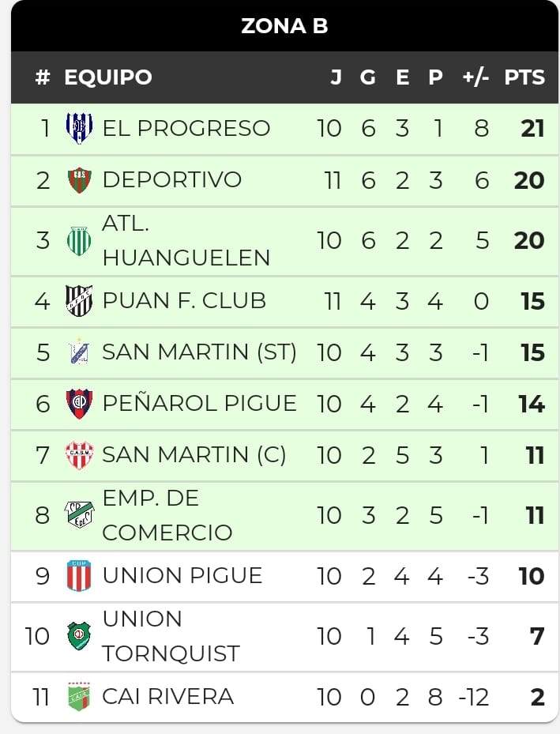Click the Atl. Huanguelen green striped crest
Screen dimensions: 560x734
click(79, 241)
